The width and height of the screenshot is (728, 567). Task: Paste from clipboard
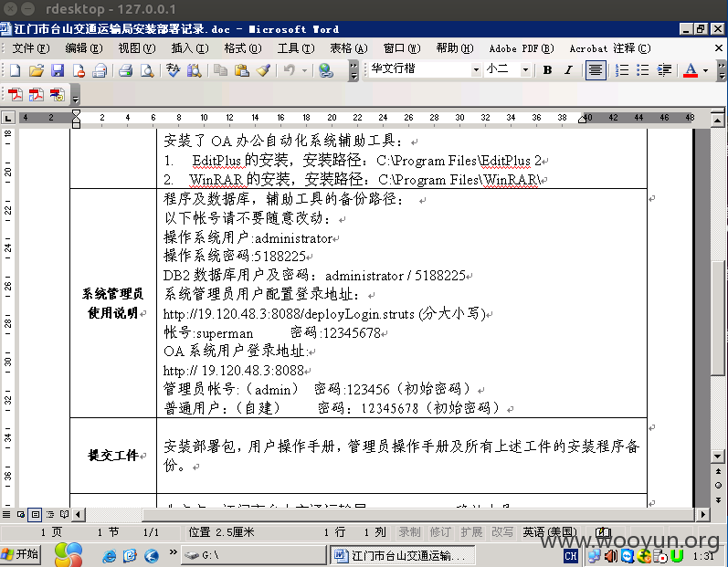241,70
